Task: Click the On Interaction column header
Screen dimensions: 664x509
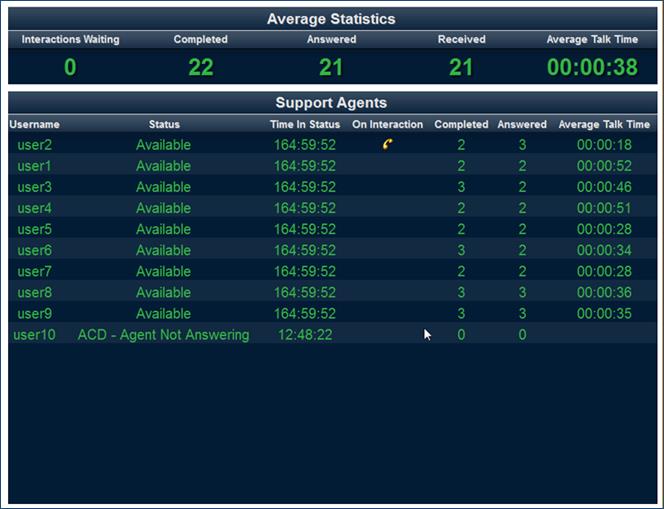Action: point(388,124)
